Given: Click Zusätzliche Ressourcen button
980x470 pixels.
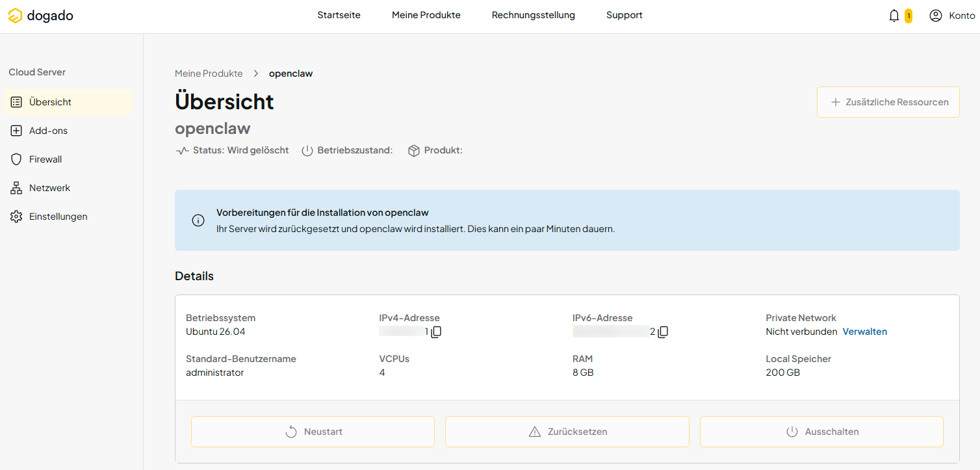Looking at the screenshot, I should (x=888, y=102).
